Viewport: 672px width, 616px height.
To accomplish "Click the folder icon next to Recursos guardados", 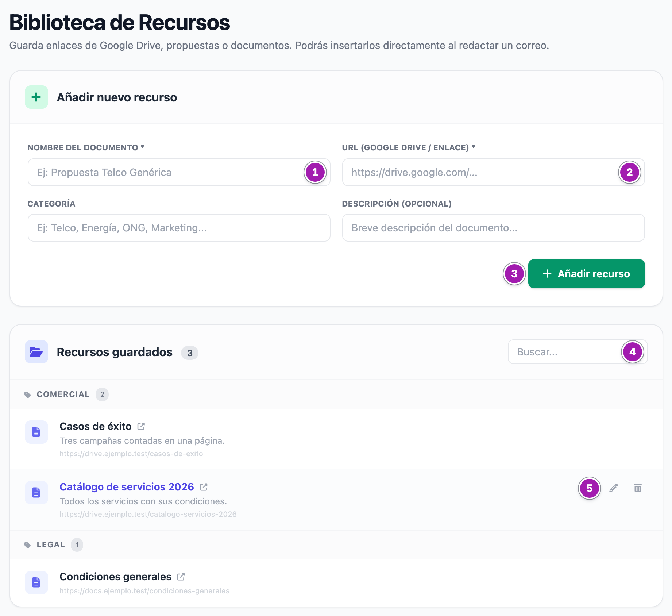I will pos(36,352).
